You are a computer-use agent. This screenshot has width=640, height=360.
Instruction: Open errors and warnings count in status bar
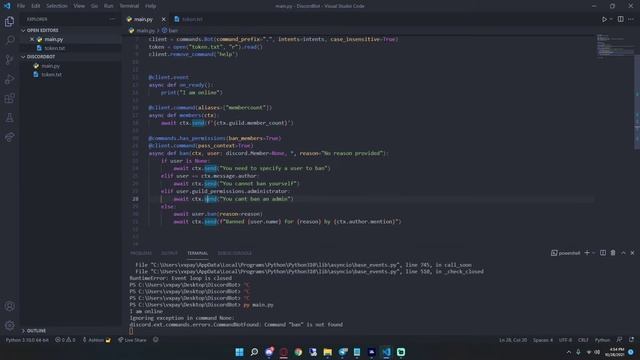point(65,340)
